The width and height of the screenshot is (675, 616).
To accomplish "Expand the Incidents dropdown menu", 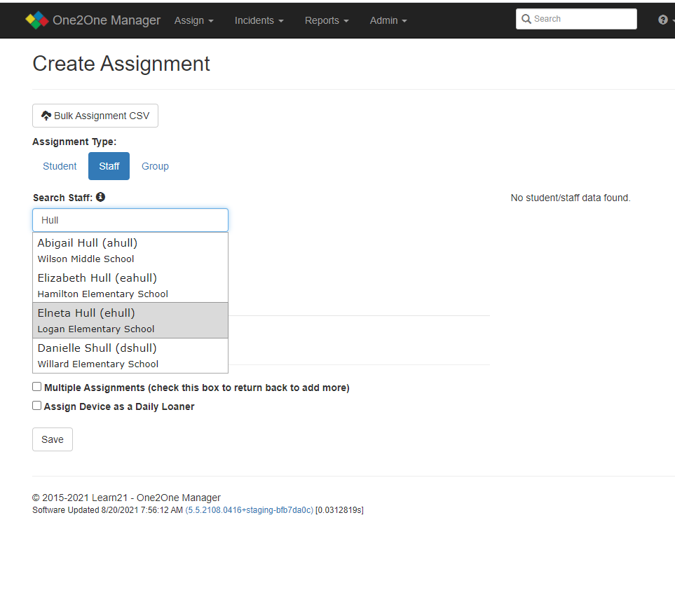I will 259,20.
